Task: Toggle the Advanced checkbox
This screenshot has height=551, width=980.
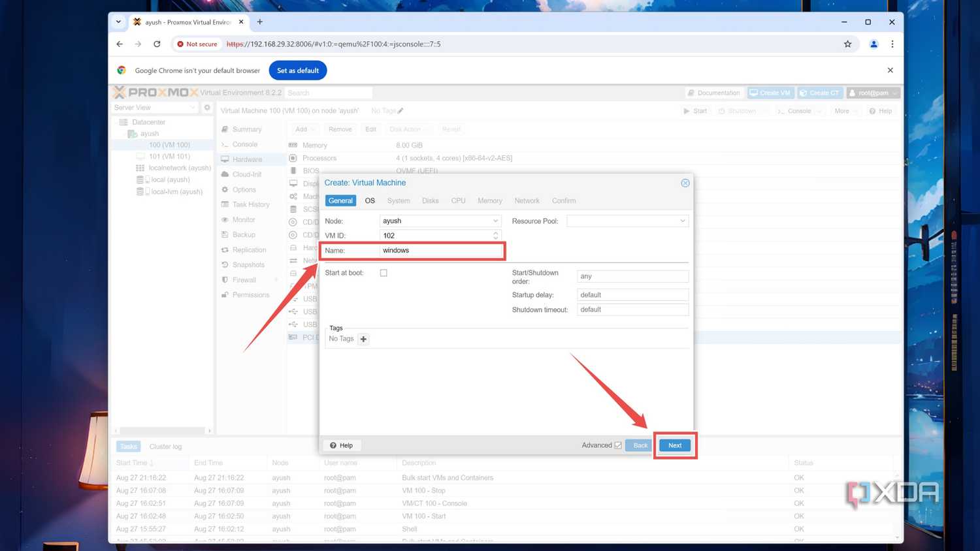Action: pos(618,445)
